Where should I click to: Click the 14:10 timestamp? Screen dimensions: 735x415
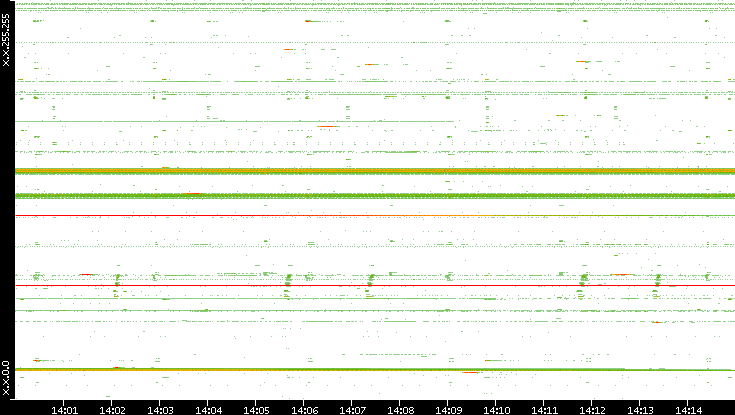pos(497,411)
